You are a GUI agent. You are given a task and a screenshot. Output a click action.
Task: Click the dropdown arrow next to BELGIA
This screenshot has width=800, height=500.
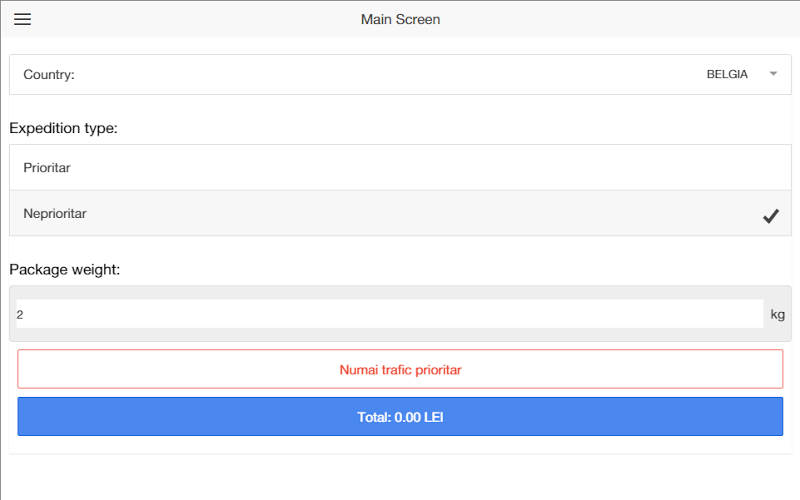click(x=773, y=74)
